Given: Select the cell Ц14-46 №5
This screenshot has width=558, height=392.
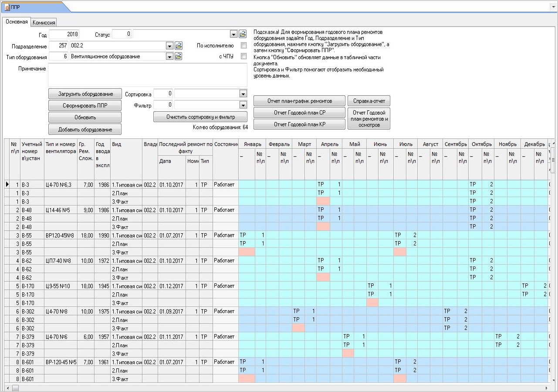Looking at the screenshot, I should pos(61,210).
